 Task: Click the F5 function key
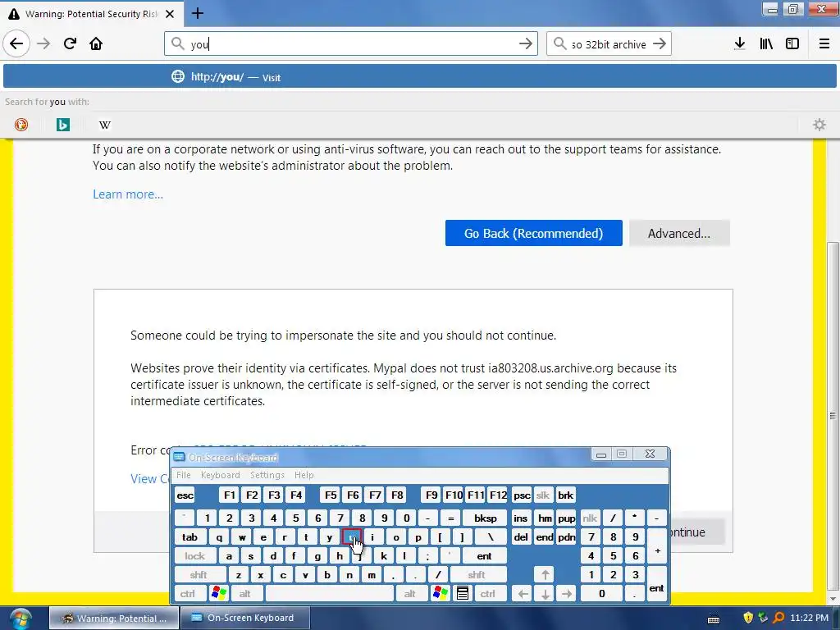(331, 495)
